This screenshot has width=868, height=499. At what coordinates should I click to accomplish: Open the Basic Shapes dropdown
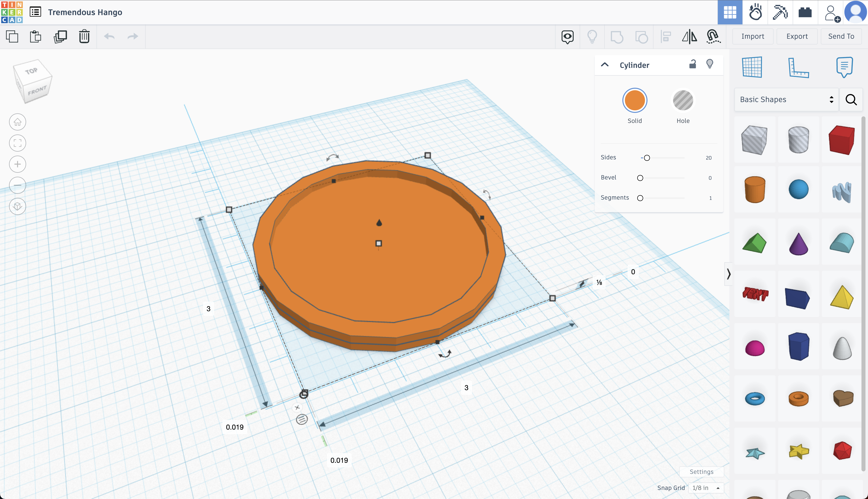tap(786, 99)
